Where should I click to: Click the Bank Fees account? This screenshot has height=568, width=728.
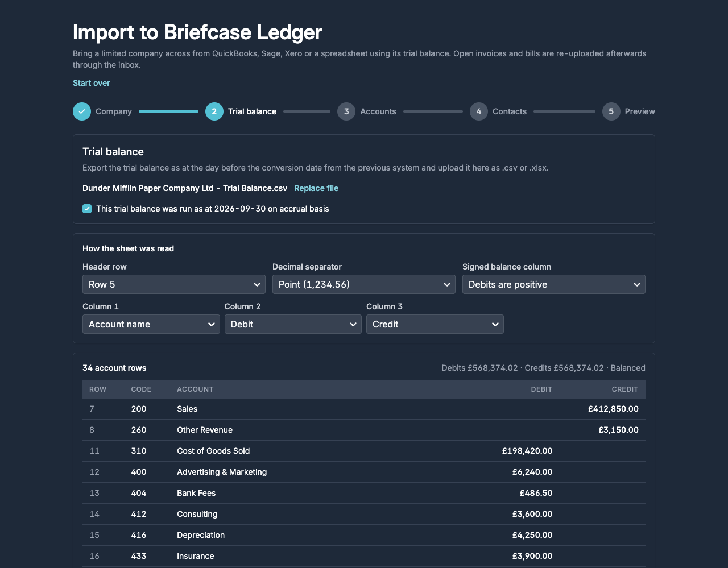(196, 493)
